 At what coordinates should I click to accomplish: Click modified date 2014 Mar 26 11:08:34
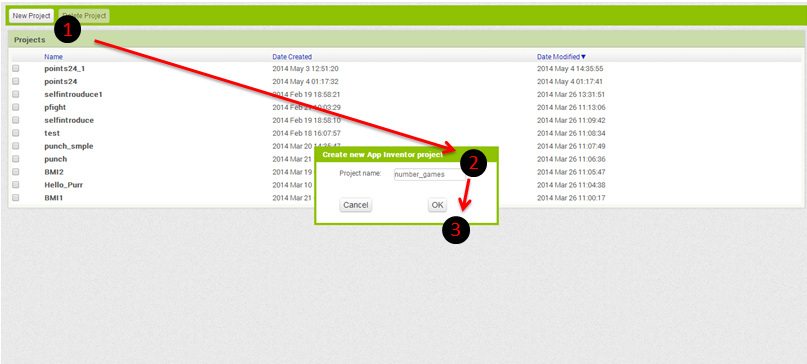[571, 133]
